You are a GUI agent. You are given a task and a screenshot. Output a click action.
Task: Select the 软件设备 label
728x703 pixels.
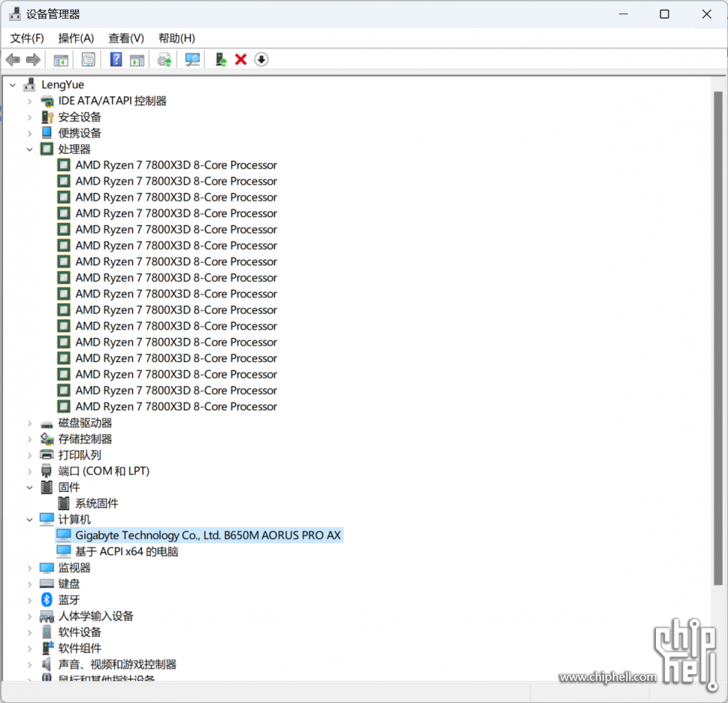point(80,632)
